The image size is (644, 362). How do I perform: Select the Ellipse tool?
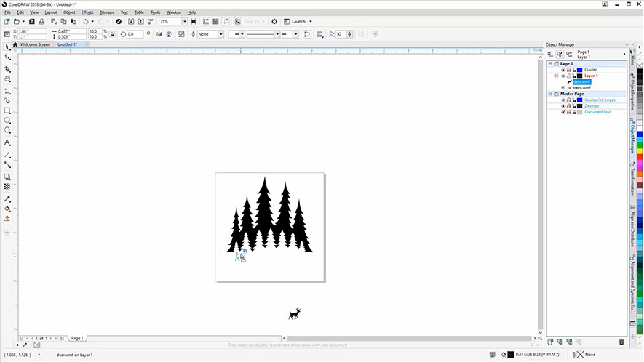point(7,120)
